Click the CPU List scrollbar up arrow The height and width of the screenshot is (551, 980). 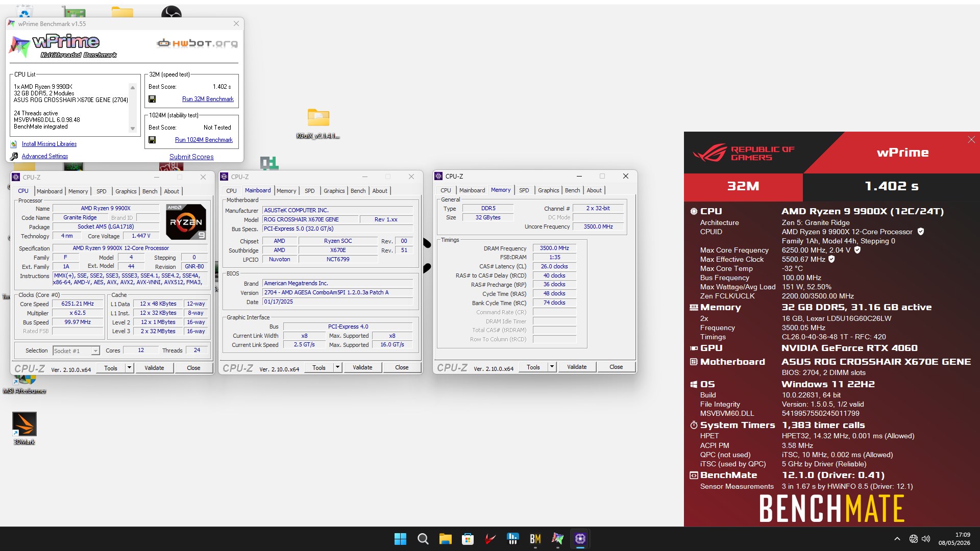[x=133, y=87]
